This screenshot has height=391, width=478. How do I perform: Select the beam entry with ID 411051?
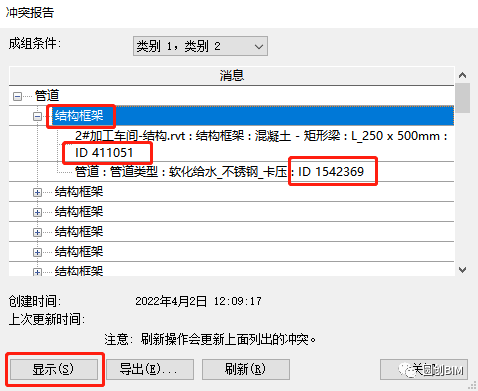coord(261,144)
